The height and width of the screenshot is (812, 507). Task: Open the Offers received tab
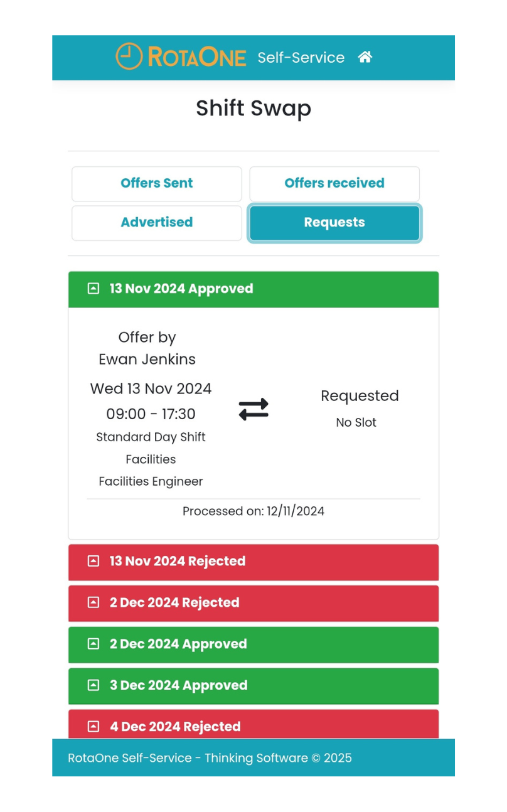point(334,183)
